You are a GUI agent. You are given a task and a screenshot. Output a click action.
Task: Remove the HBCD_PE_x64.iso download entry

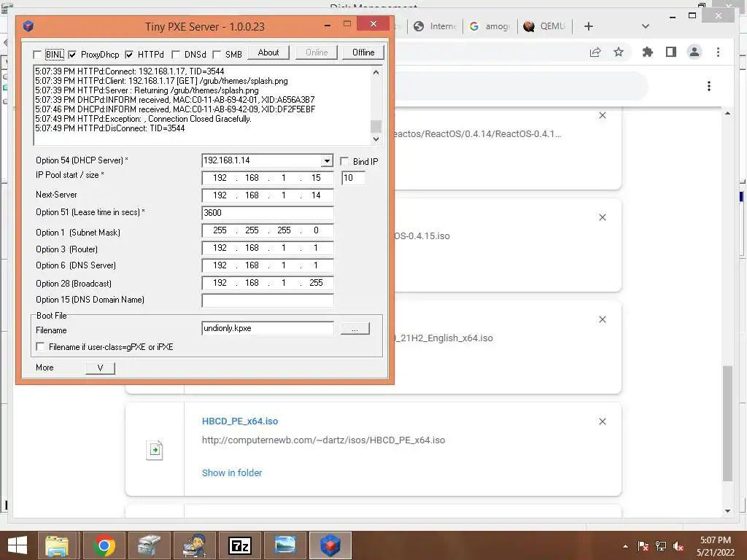[x=602, y=421]
